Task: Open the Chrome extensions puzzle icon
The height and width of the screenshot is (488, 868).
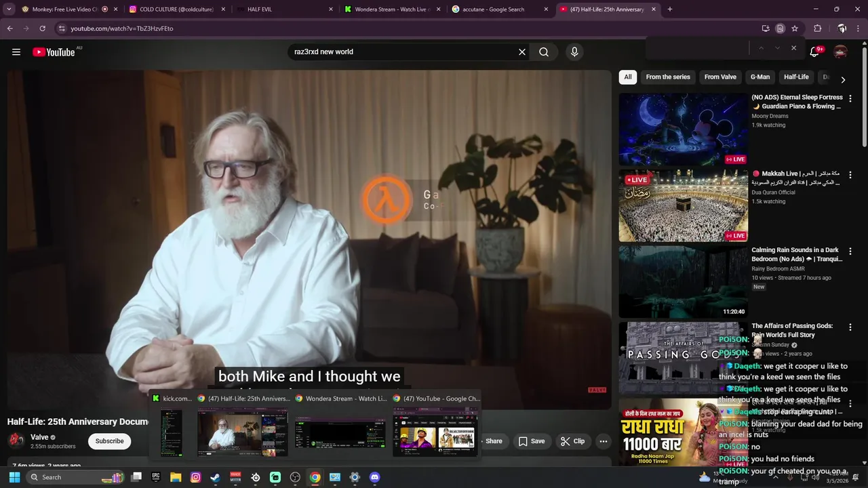Action: pyautogui.click(x=818, y=28)
